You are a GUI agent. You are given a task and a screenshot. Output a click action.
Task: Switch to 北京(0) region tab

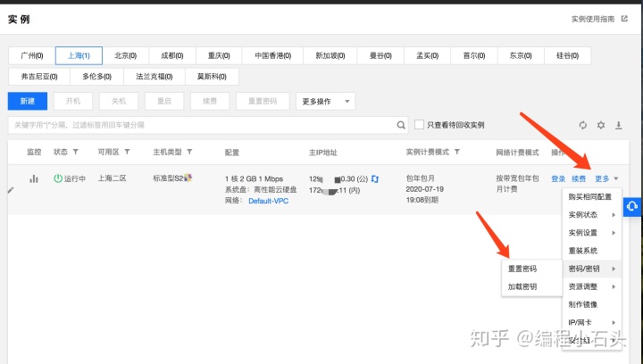pos(126,55)
